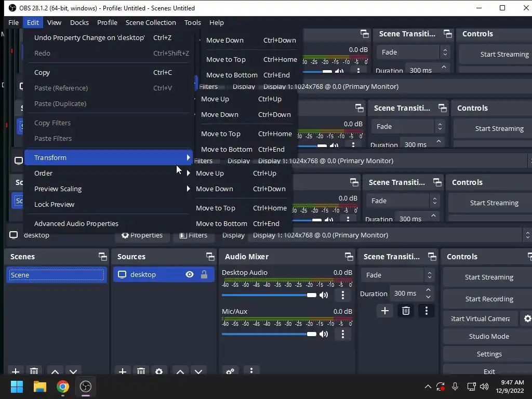Pop out the Audio Mixer dock
This screenshot has width=532, height=399.
[x=349, y=257]
